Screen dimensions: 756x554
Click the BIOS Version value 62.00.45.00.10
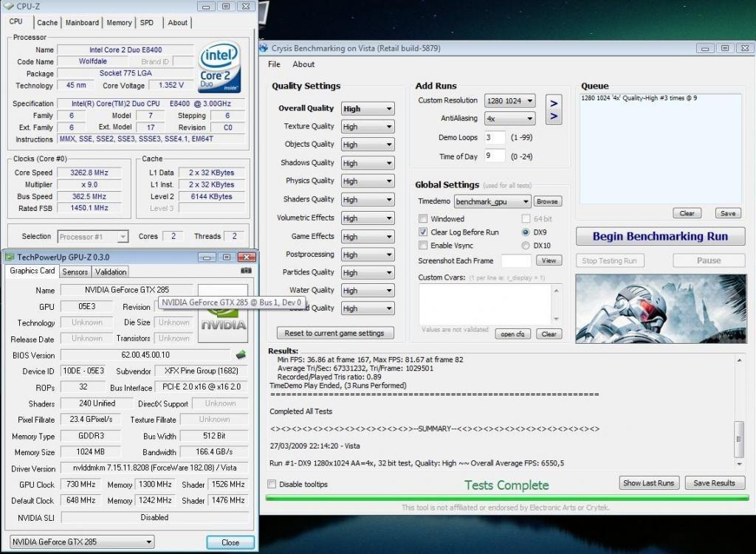tap(145, 355)
